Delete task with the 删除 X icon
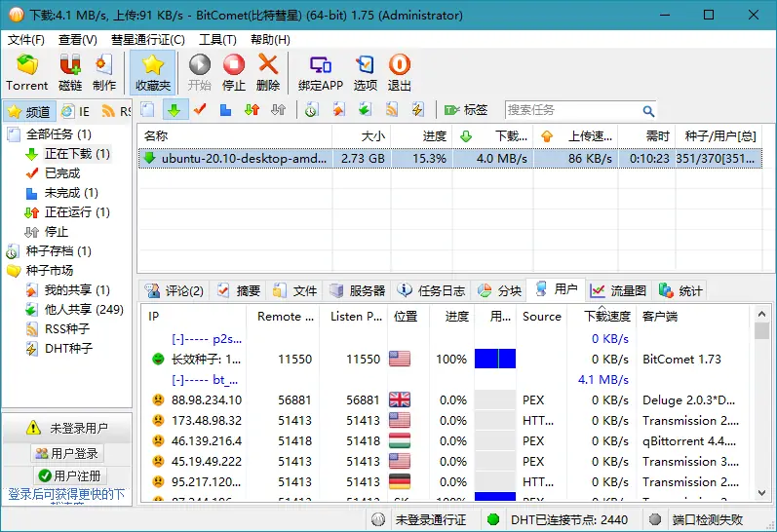This screenshot has height=532, width=777. 267,72
